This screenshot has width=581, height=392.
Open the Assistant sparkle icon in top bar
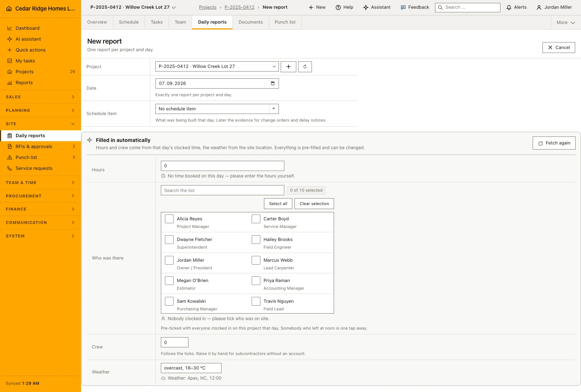click(x=366, y=7)
